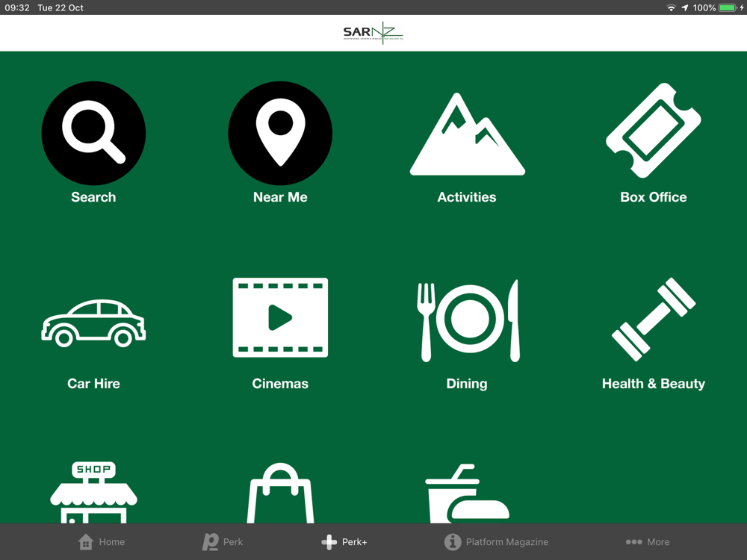Select the Perk+ tab
Screen dimensions: 747x560
point(344,542)
